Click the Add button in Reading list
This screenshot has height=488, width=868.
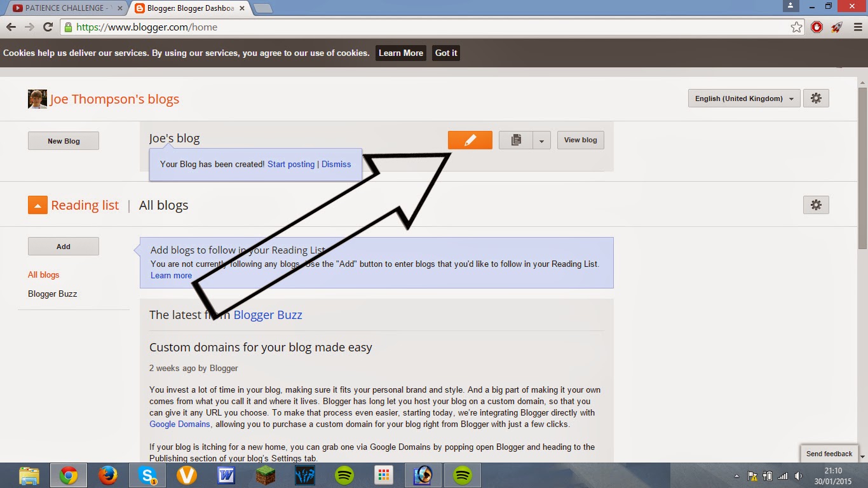click(64, 247)
